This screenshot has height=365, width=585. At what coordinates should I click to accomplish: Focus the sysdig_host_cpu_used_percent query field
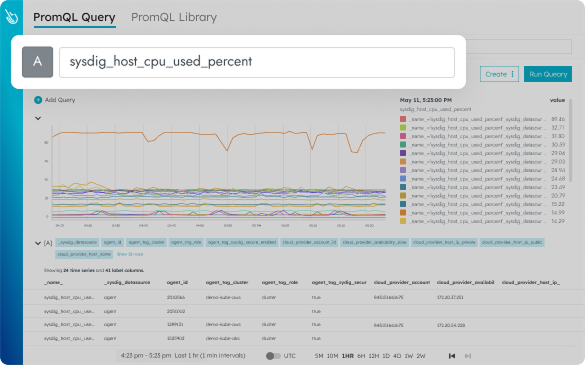(x=257, y=62)
